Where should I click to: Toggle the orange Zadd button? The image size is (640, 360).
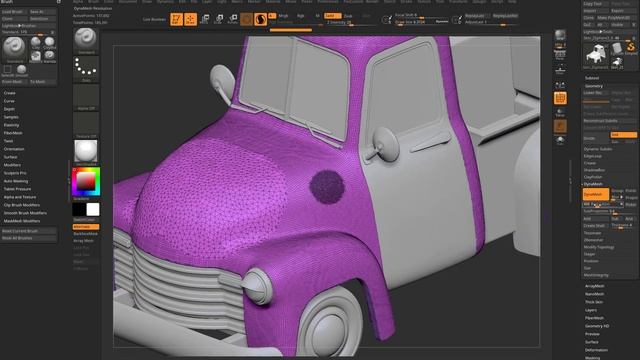click(x=333, y=16)
